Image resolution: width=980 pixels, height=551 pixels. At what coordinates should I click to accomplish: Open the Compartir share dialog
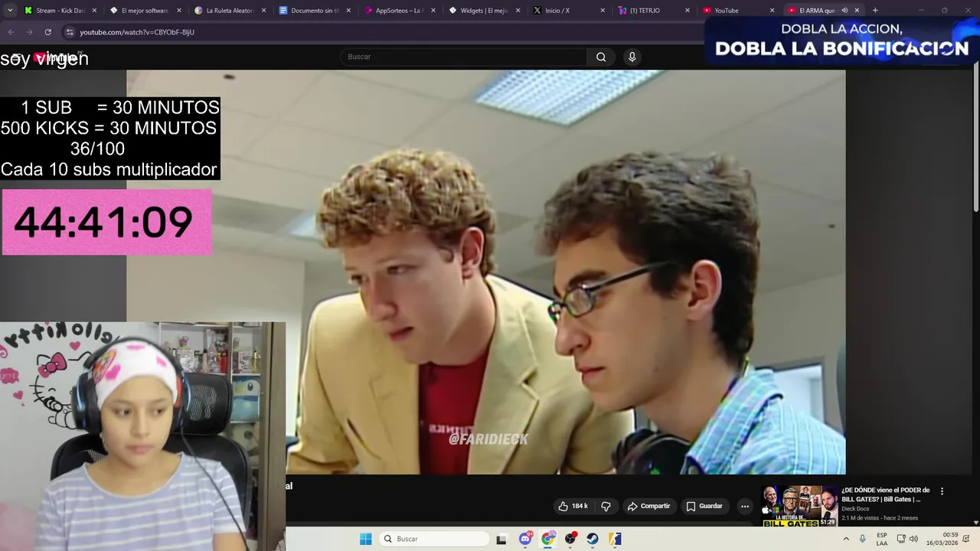tap(648, 506)
